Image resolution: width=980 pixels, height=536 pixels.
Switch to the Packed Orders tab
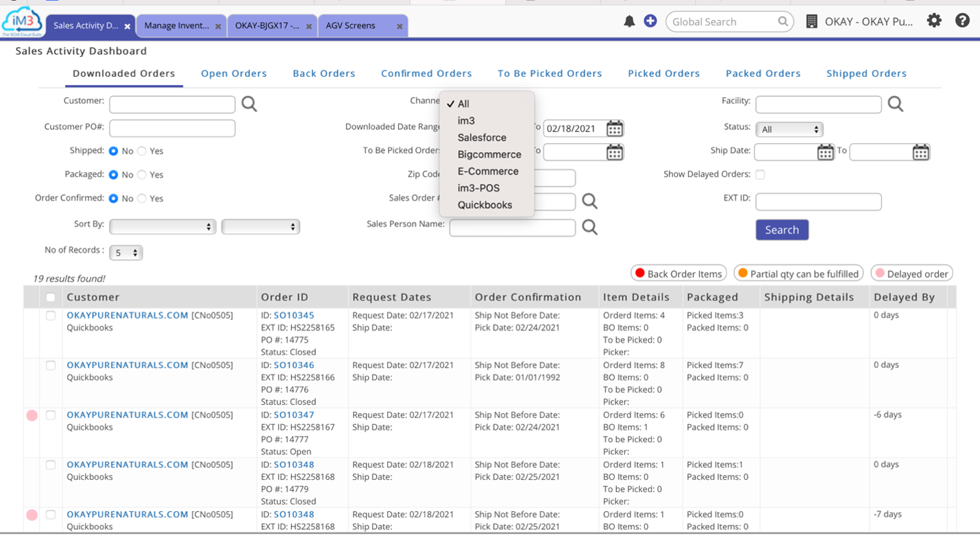763,73
